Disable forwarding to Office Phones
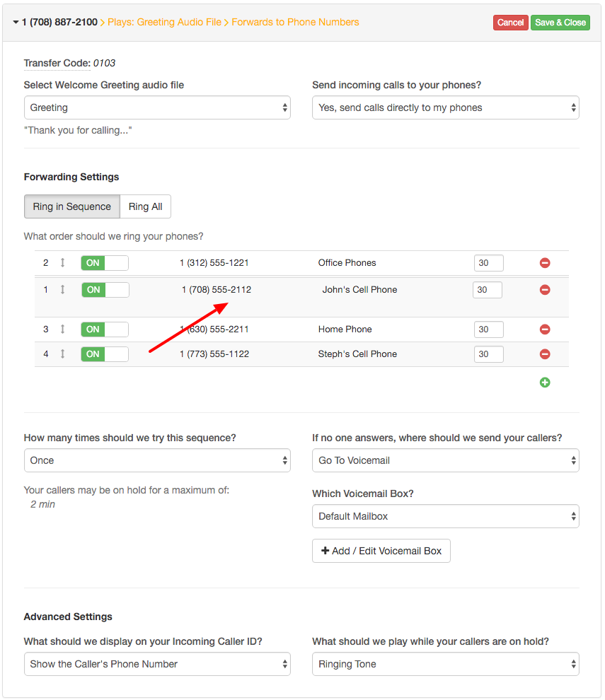The width and height of the screenshot is (605, 700). coord(104,262)
